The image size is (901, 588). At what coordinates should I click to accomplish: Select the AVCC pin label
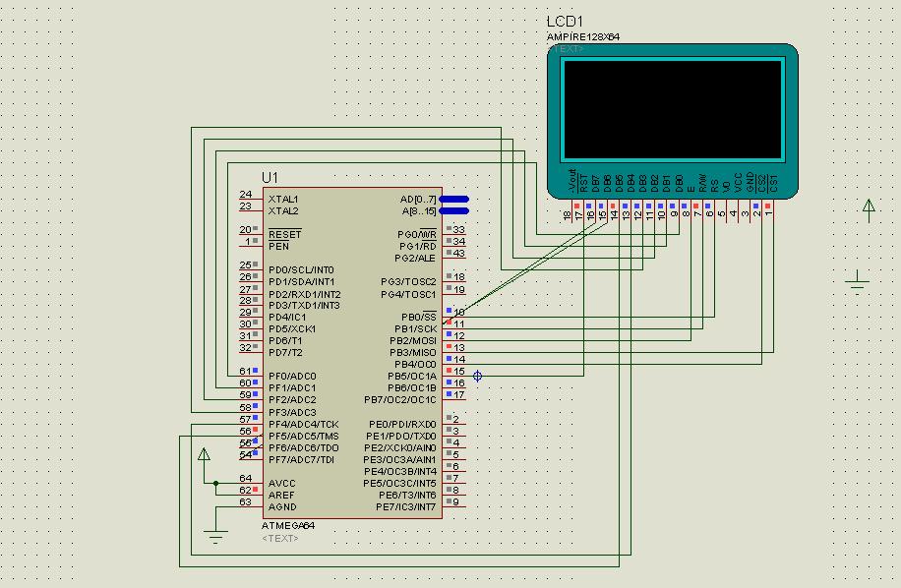pyautogui.click(x=281, y=484)
